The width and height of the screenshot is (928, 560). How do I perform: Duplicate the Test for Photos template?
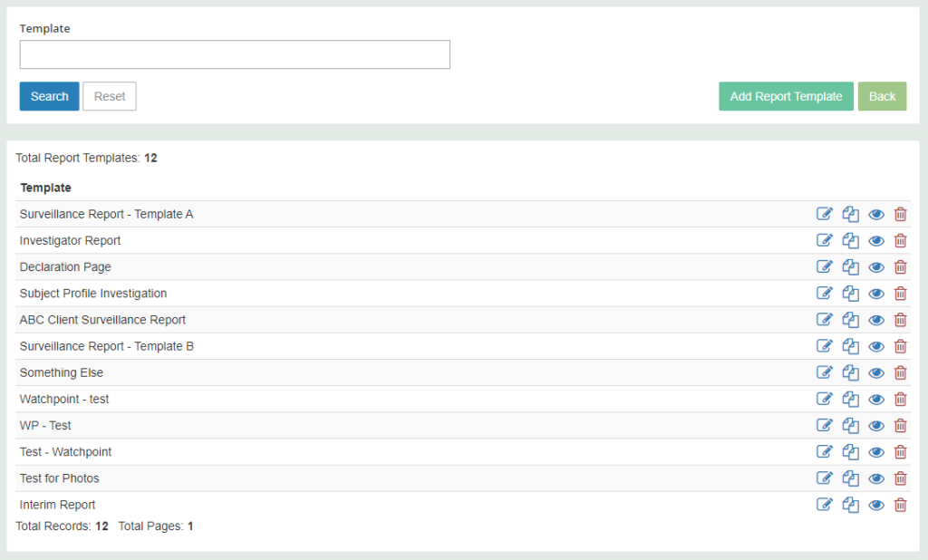850,478
